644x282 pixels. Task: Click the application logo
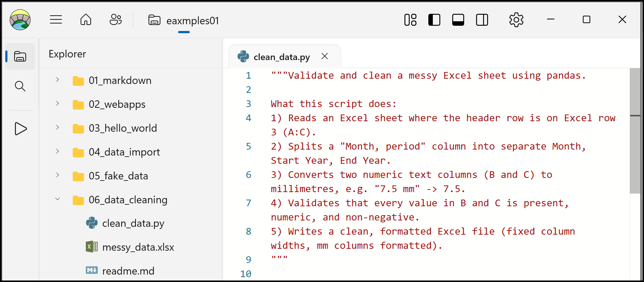[21, 19]
